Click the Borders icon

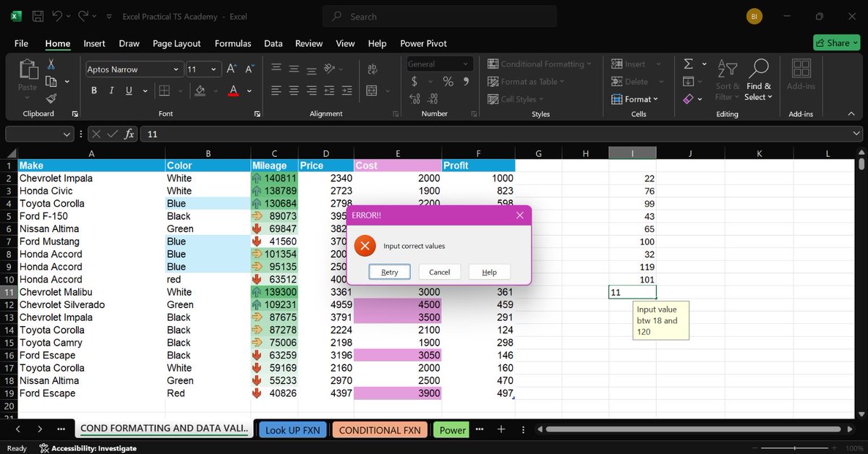coord(164,91)
